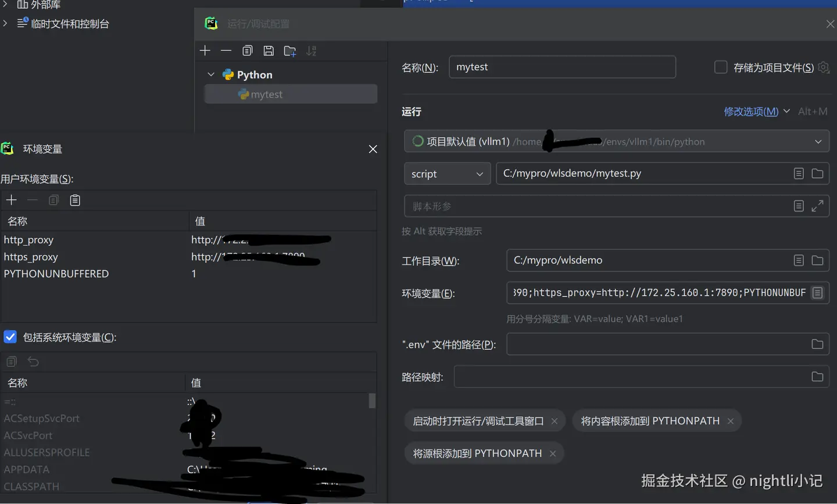Expand the 脚本形参 field editor
Screen dimensions: 837x504
(818, 206)
